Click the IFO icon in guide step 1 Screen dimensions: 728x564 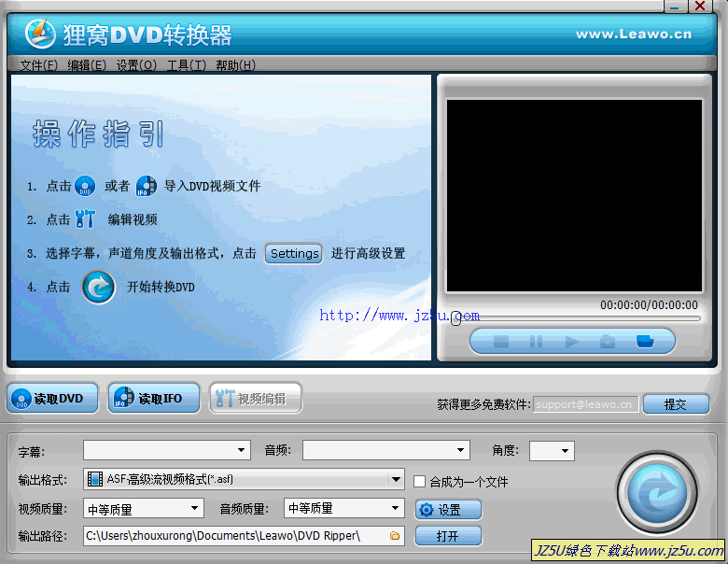click(x=147, y=186)
